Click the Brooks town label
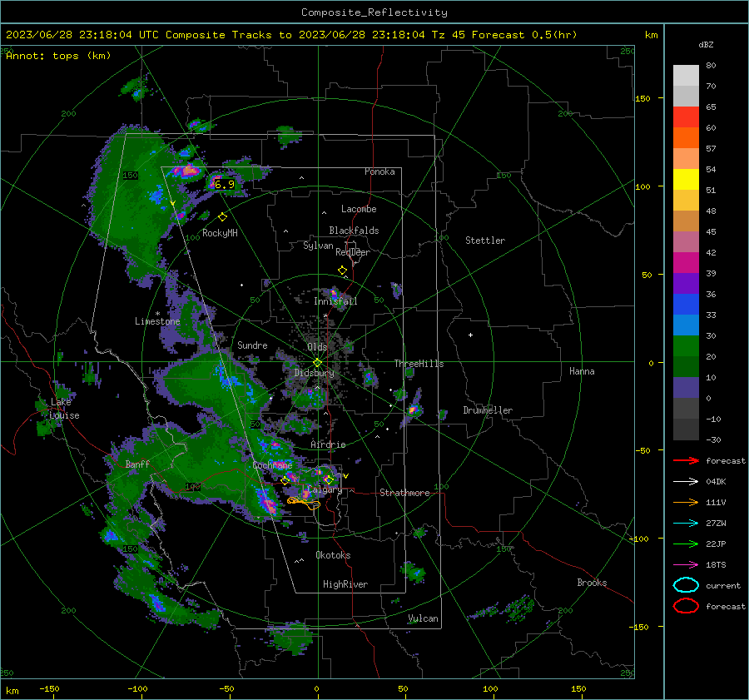Image resolution: width=749 pixels, height=700 pixels. [592, 583]
